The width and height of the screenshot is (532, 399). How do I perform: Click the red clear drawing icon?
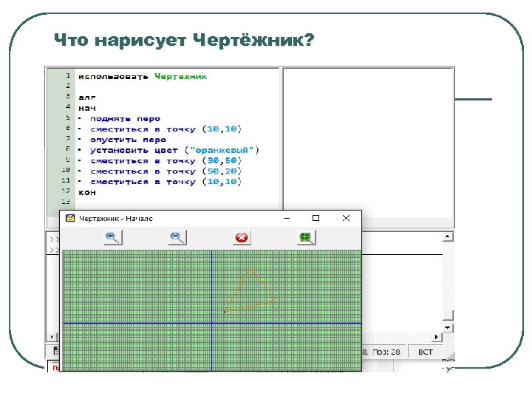pos(242,237)
